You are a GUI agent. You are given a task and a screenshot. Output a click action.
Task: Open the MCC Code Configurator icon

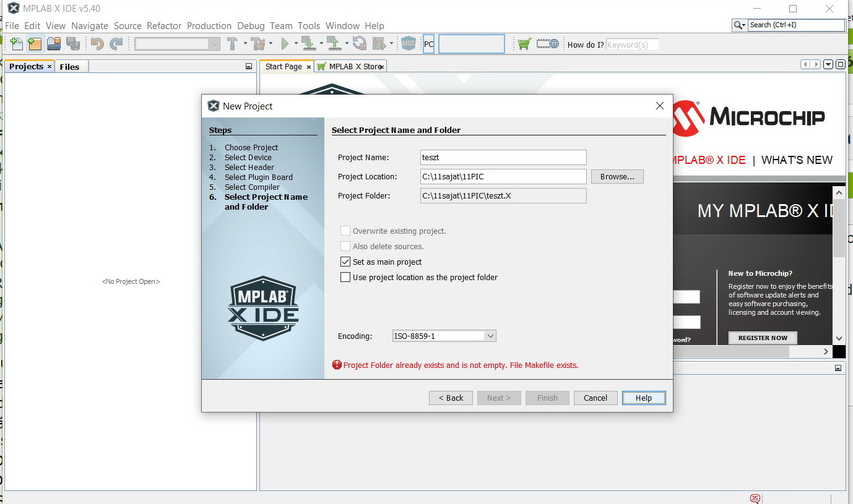coord(409,44)
